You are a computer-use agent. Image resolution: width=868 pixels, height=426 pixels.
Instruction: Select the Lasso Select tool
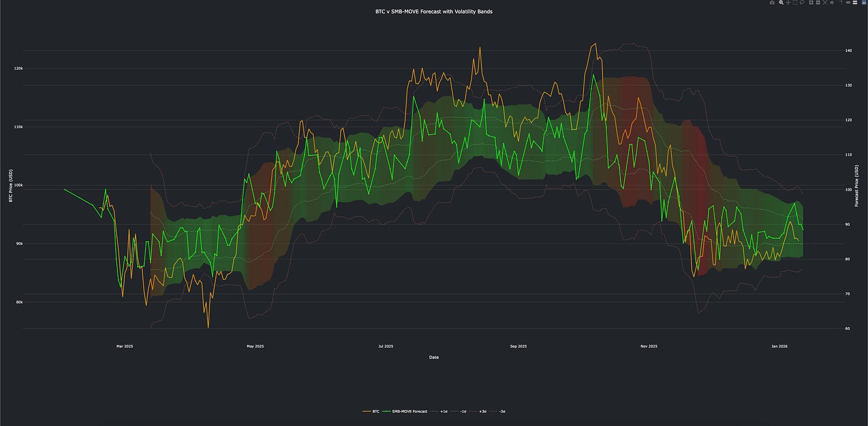(x=802, y=2)
